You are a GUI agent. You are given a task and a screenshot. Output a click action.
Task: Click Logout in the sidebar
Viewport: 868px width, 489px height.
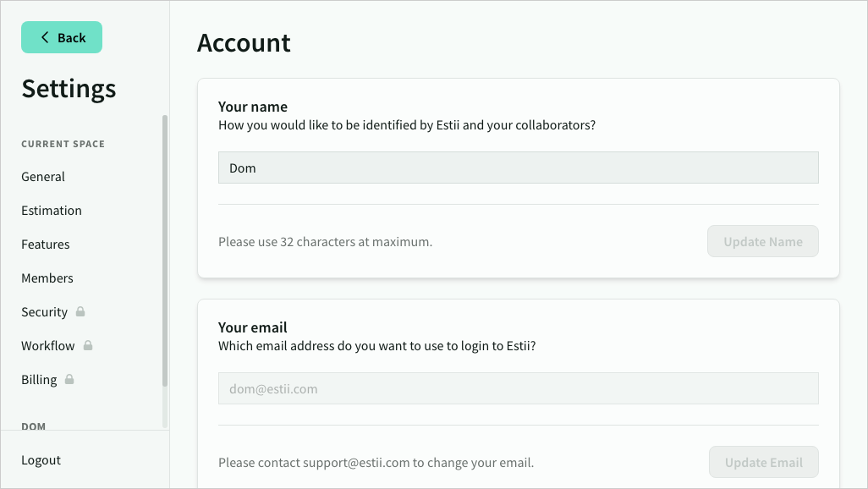[x=41, y=460]
